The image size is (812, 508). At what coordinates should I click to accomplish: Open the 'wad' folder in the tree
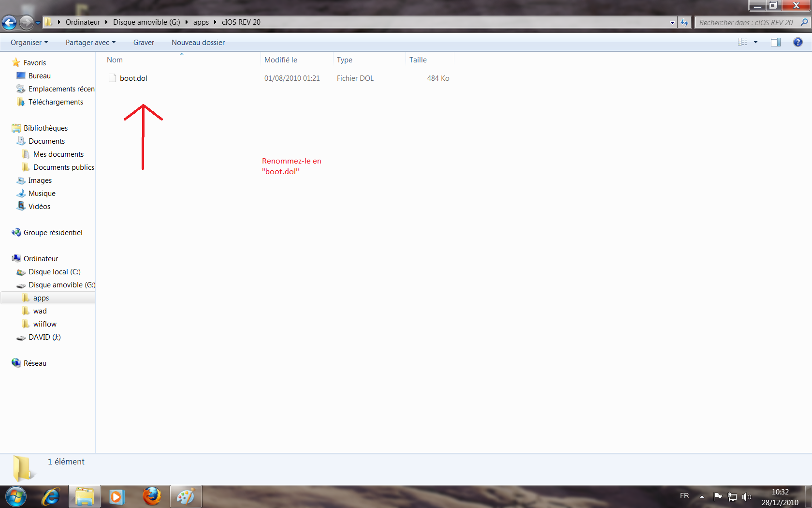click(40, 311)
